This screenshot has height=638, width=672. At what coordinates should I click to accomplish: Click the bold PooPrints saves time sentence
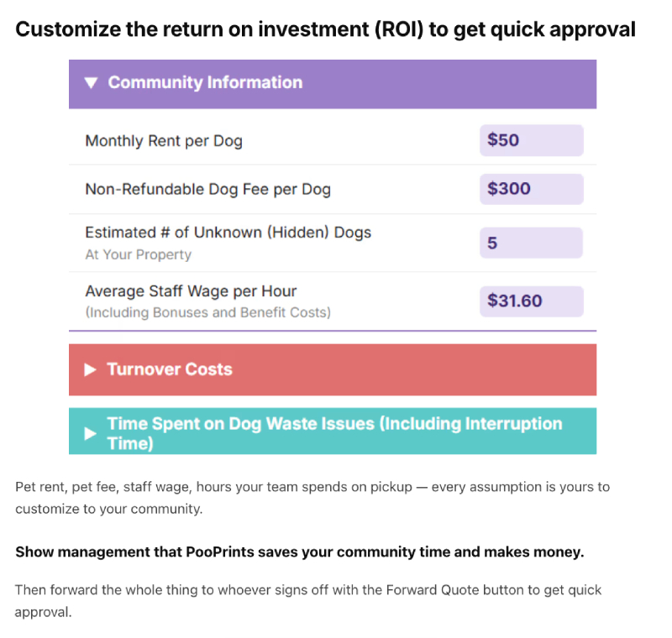pyautogui.click(x=300, y=552)
